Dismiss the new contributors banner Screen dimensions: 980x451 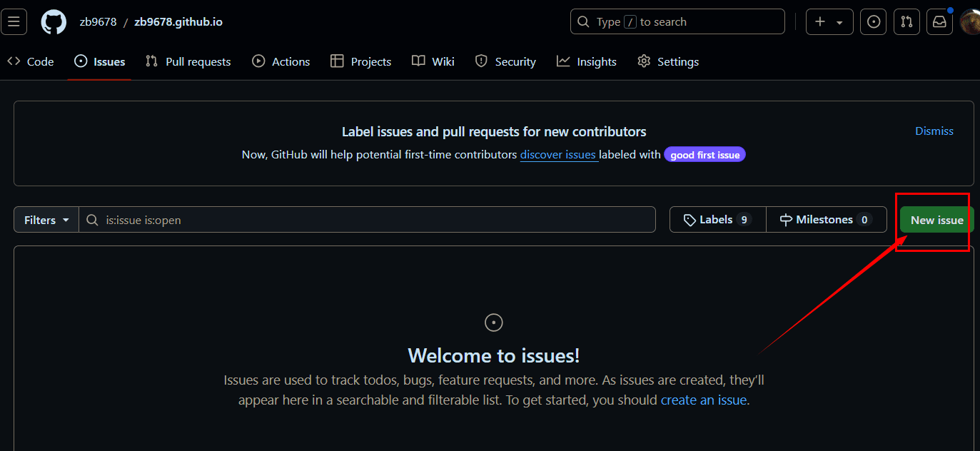(934, 131)
